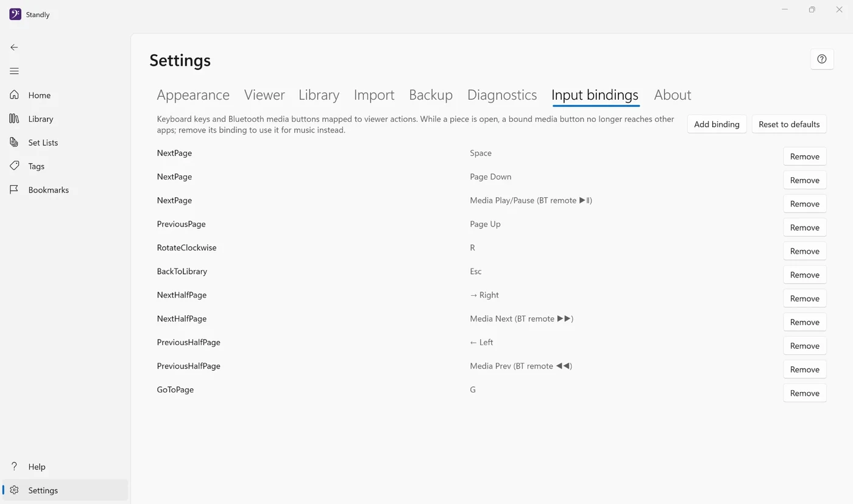Click the RotateClockwise action label
This screenshot has width=853, height=504.
[186, 248]
